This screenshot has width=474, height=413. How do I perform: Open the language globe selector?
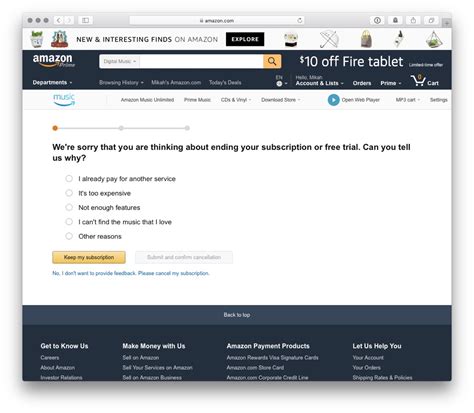279,83
